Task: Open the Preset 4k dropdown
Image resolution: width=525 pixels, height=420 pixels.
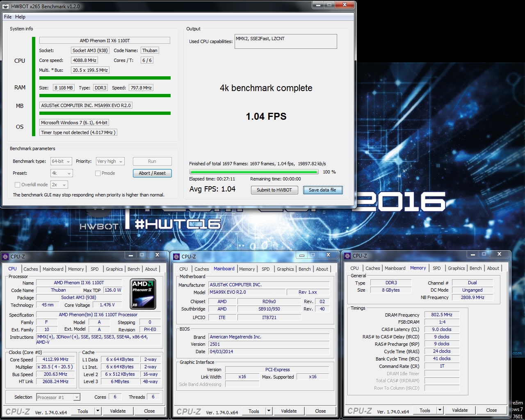Action: coord(62,173)
